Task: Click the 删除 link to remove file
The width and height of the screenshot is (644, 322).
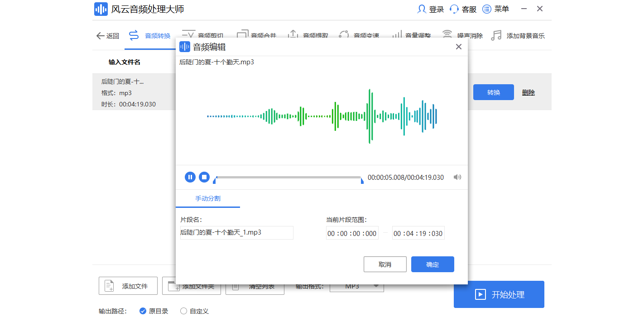Action: click(x=529, y=92)
